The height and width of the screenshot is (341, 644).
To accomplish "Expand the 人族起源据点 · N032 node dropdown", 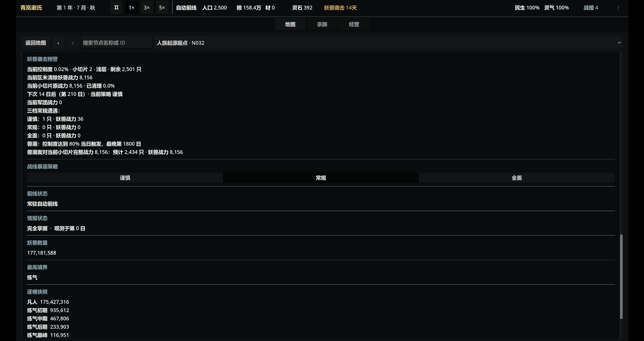I will (x=388, y=43).
